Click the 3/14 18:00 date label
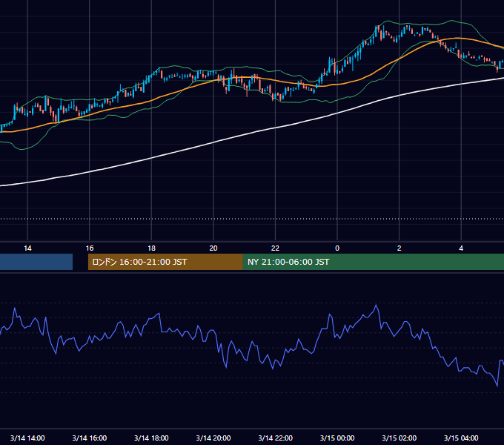The image size is (504, 445). [151, 438]
